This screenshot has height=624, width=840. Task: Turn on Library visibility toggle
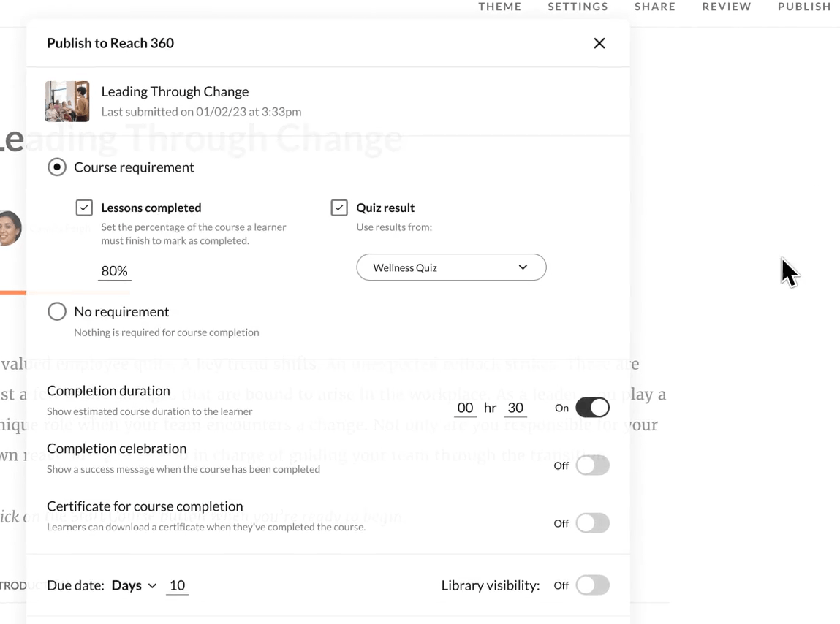[592, 585]
